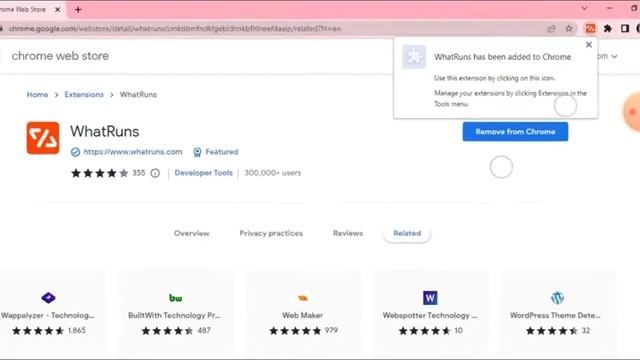Click the rating info circle icon
Viewport: 640px width, 360px height.
pyautogui.click(x=155, y=173)
